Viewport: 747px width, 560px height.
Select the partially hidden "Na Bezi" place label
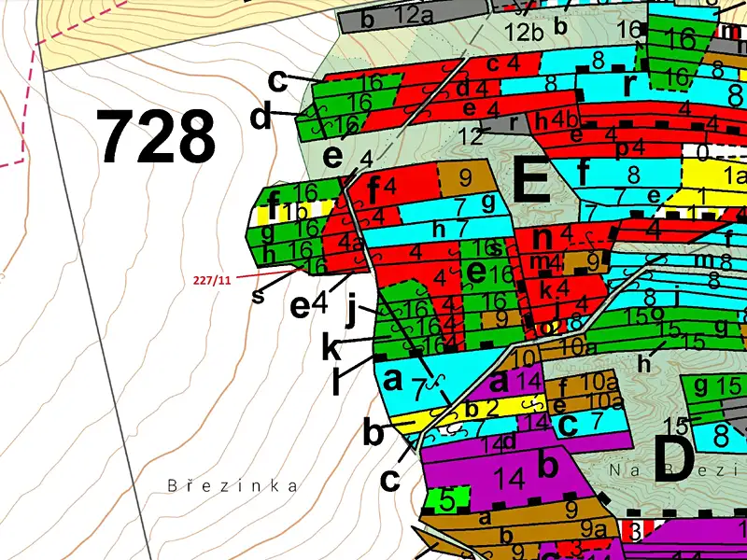coord(675,470)
